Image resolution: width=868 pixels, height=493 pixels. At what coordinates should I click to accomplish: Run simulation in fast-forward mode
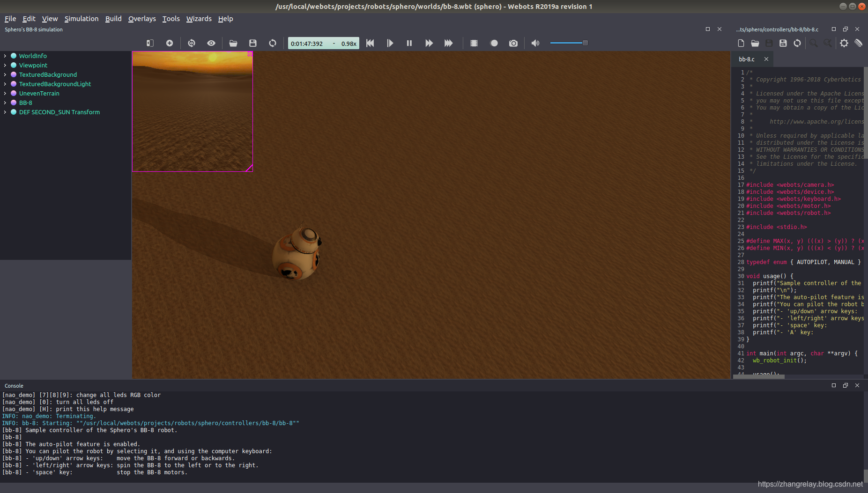click(x=429, y=43)
